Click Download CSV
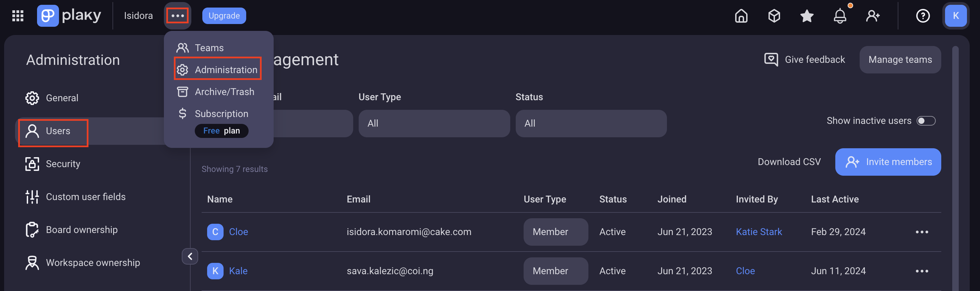980x291 pixels. tap(789, 162)
